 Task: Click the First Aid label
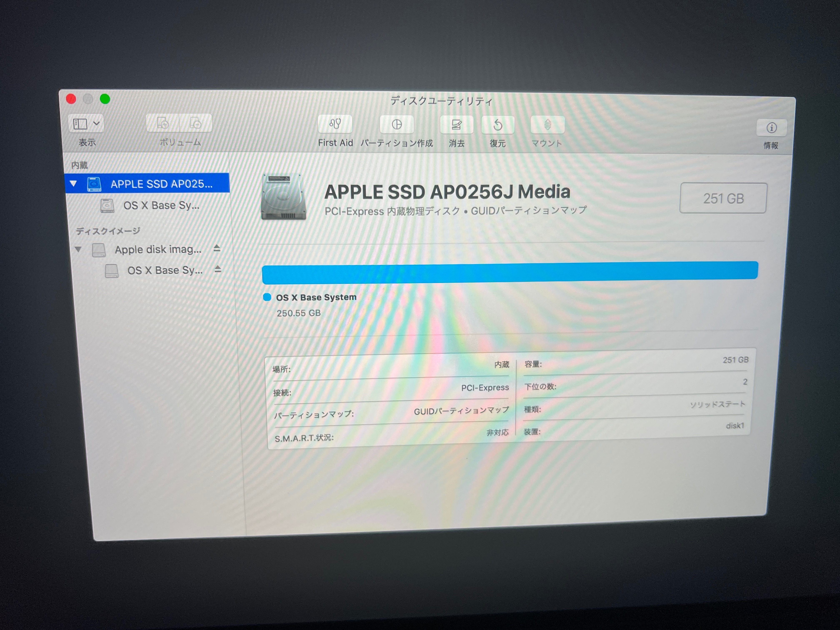pyautogui.click(x=335, y=143)
